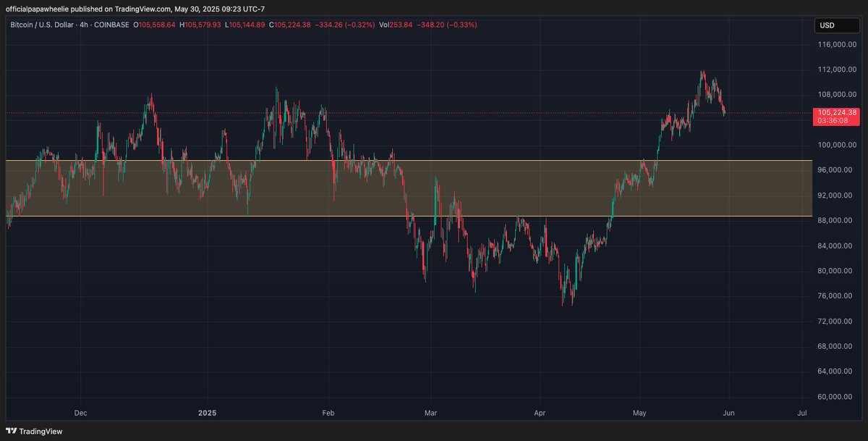Click the 100,000.00 price axis label
Viewport: 868px width, 441px height.
[837, 145]
